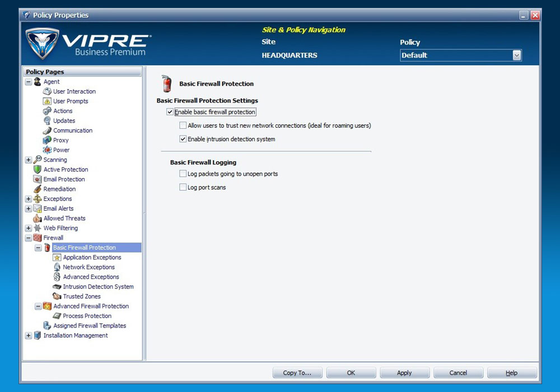Select the Proxy icon
The height and width of the screenshot is (392, 560).
tap(47, 141)
